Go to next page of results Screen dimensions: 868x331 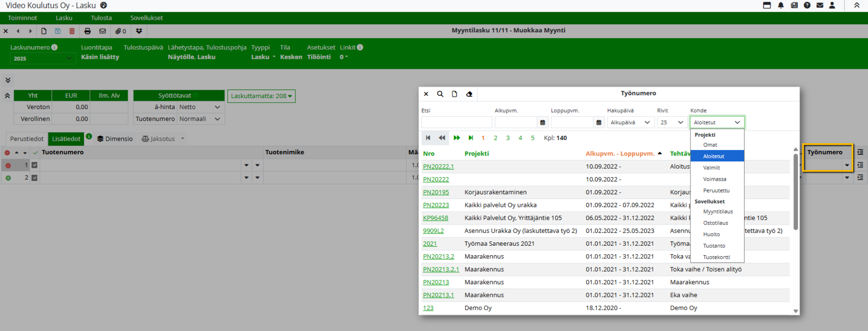click(x=457, y=138)
